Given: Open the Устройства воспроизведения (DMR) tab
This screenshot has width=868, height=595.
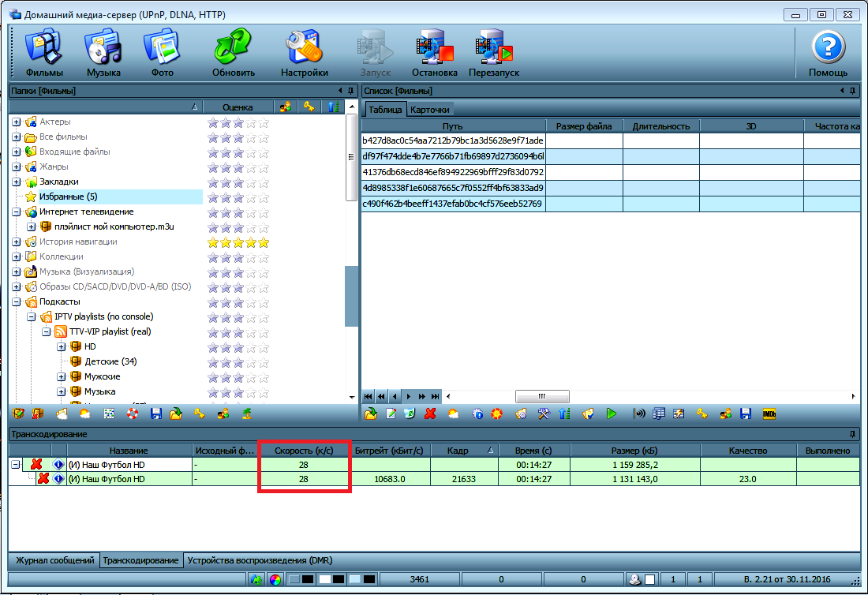Looking at the screenshot, I should click(259, 560).
